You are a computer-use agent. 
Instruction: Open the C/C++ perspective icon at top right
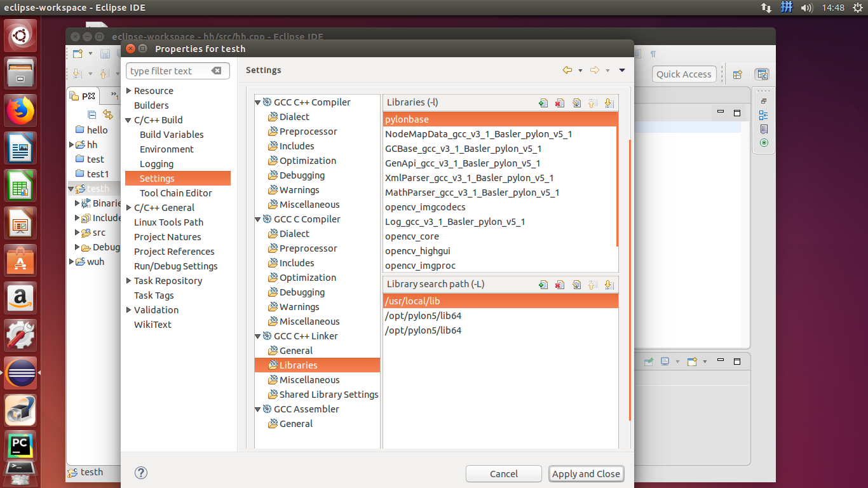click(762, 74)
